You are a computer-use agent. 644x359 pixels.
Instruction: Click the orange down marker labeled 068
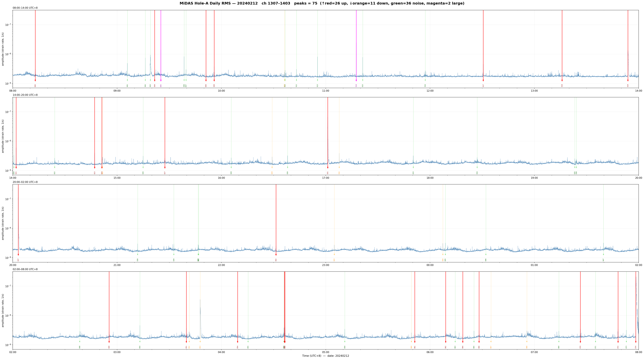click(527, 342)
